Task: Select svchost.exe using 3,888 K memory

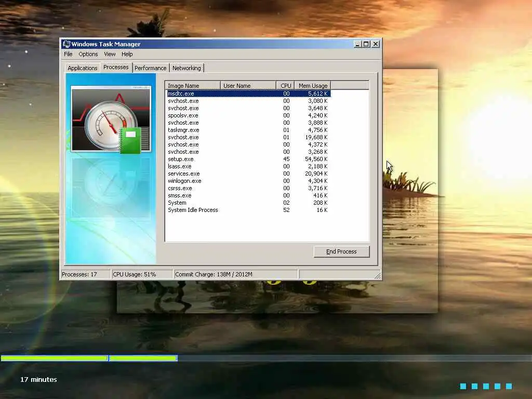Action: tap(249, 123)
